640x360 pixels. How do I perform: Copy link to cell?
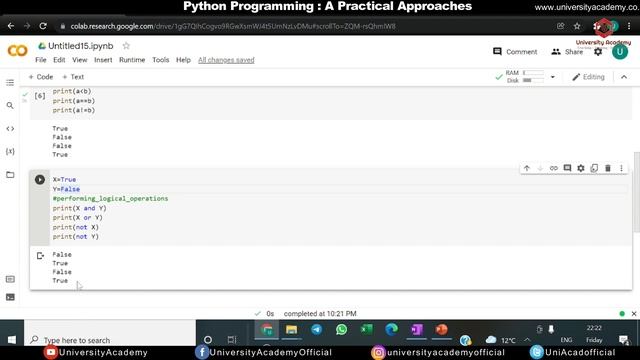(553, 168)
